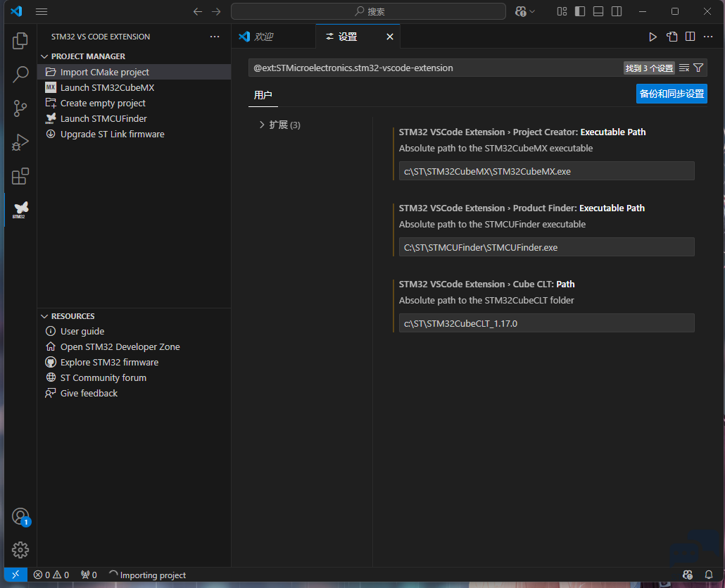Open STM32 Developer Zone link
This screenshot has width=725, height=588.
click(134, 346)
